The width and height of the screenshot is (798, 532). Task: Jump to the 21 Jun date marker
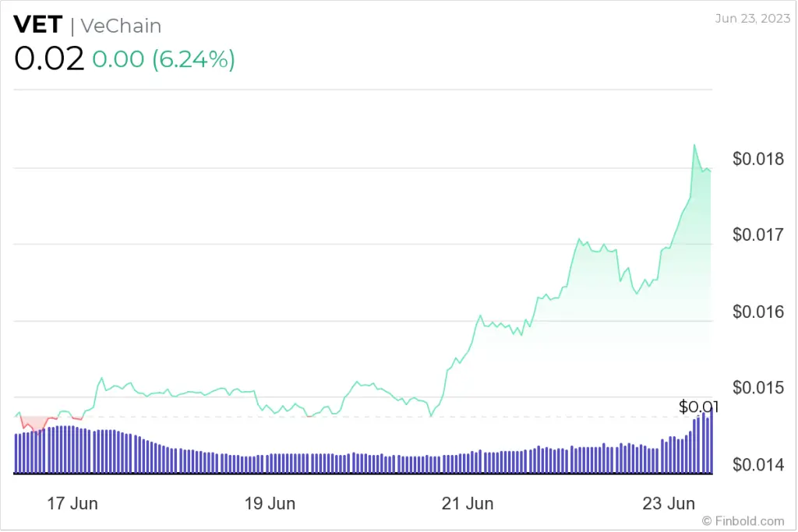point(468,504)
